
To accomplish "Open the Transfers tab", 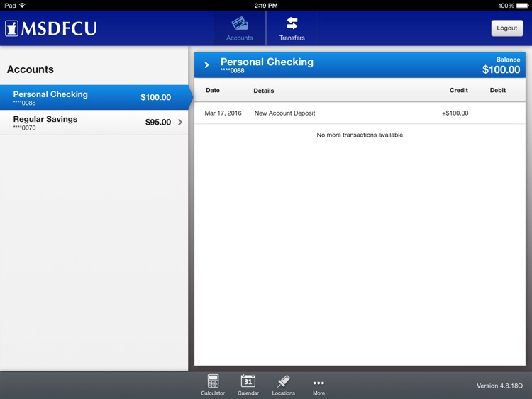I will [292, 28].
